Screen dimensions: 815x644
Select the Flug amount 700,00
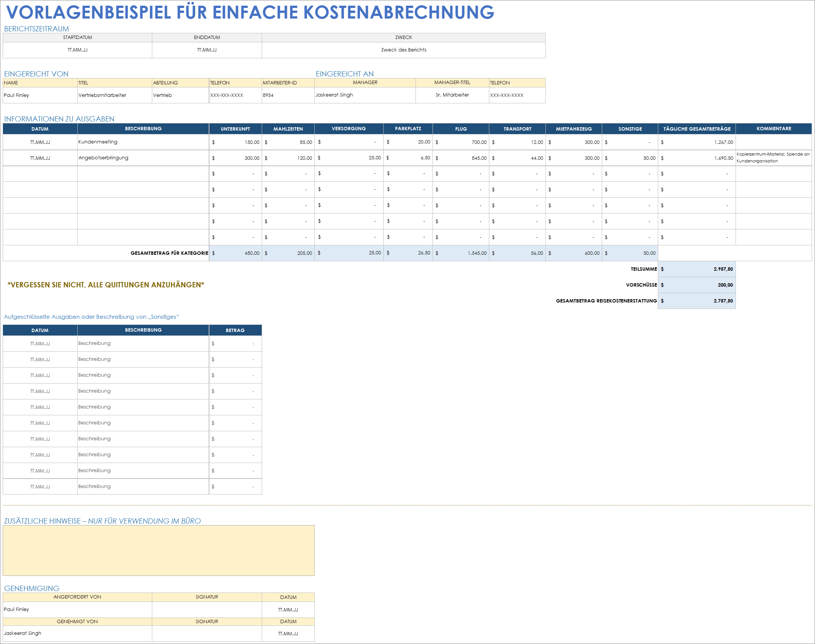click(x=461, y=142)
